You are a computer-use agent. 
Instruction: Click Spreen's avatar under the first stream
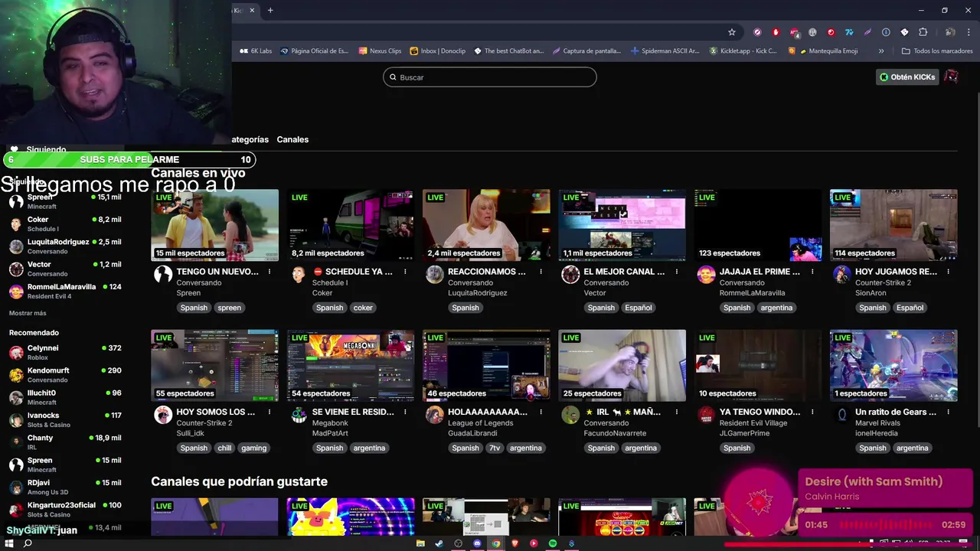pos(163,275)
